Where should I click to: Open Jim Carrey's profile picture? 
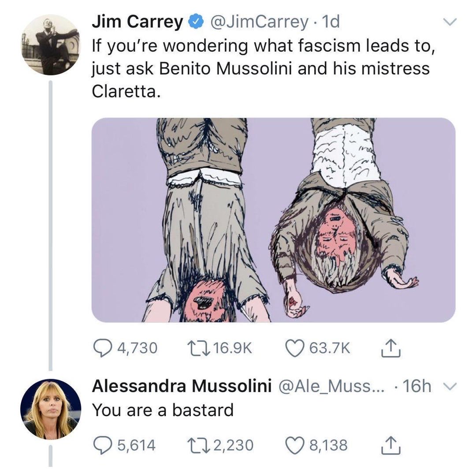click(51, 45)
